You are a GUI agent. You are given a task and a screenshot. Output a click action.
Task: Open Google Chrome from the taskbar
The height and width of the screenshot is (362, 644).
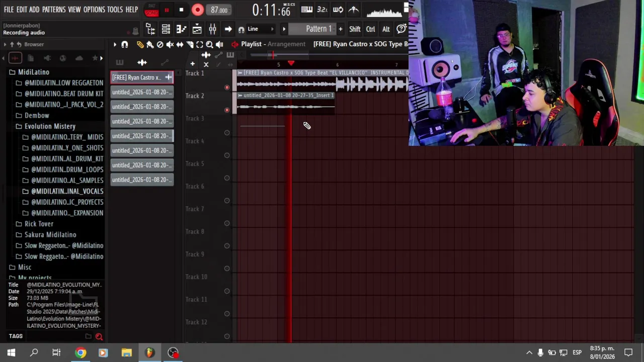pos(80,353)
